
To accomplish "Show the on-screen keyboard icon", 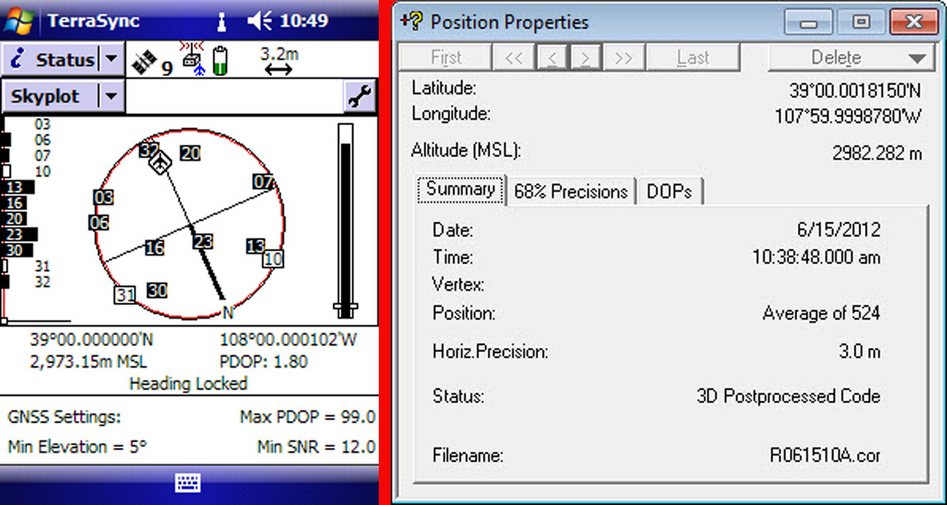I will (x=188, y=483).
